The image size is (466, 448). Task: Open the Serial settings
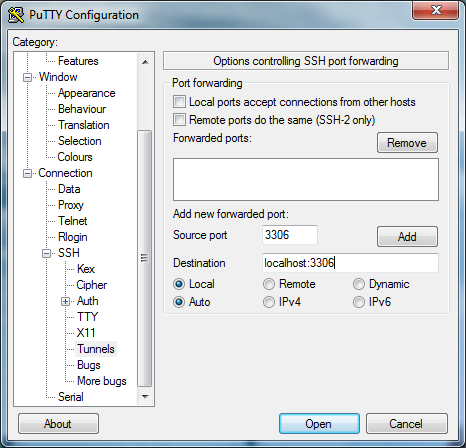click(x=71, y=397)
